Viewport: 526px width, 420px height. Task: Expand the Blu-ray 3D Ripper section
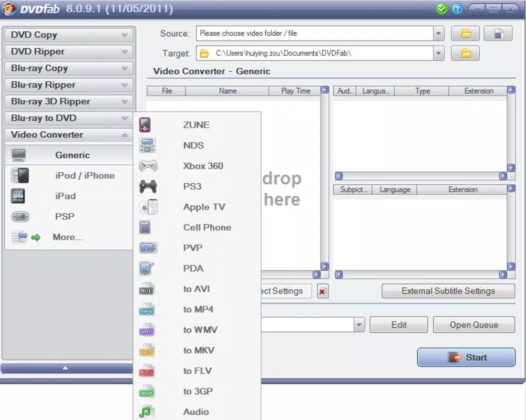pos(69,101)
